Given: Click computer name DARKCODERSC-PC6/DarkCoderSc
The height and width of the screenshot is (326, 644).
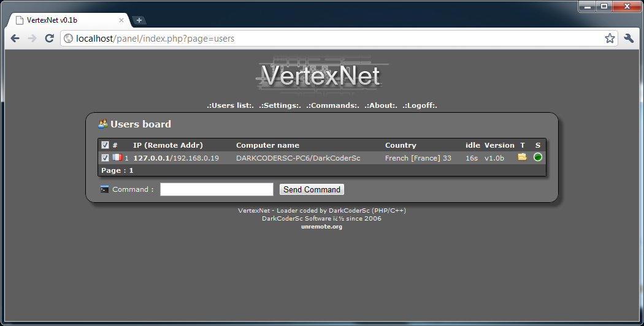Looking at the screenshot, I should 298,158.
